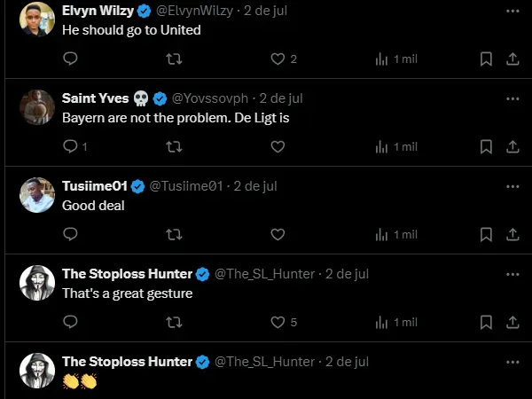The width and height of the screenshot is (532, 399).
Task: Retweet Tusiime01's Good deal post
Action: click(x=175, y=234)
